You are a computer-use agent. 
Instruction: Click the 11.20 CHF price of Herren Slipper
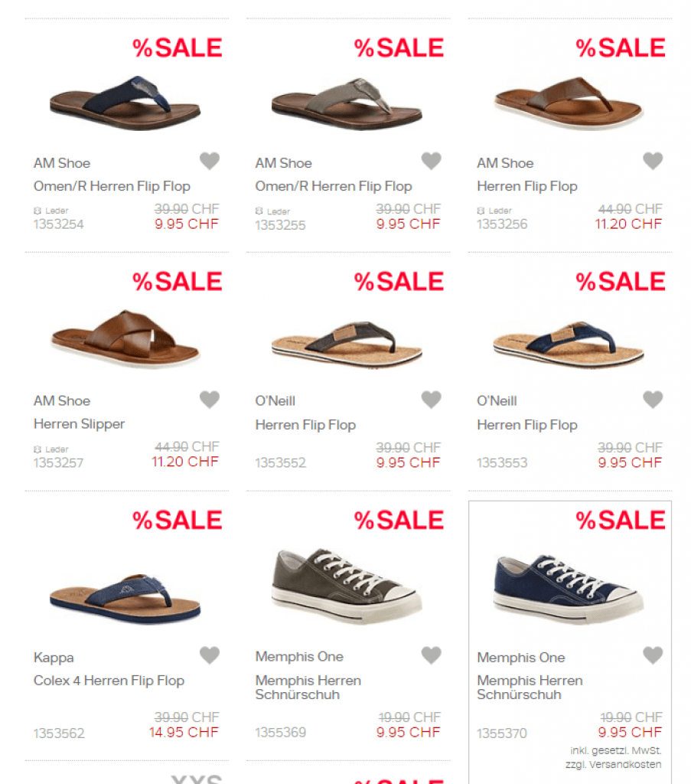185,462
